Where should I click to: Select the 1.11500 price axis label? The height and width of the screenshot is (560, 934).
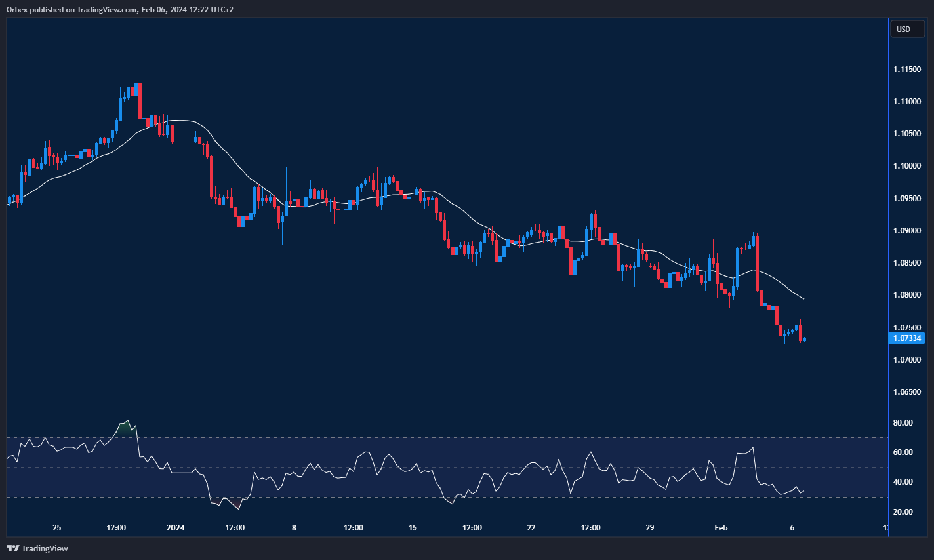coord(906,70)
